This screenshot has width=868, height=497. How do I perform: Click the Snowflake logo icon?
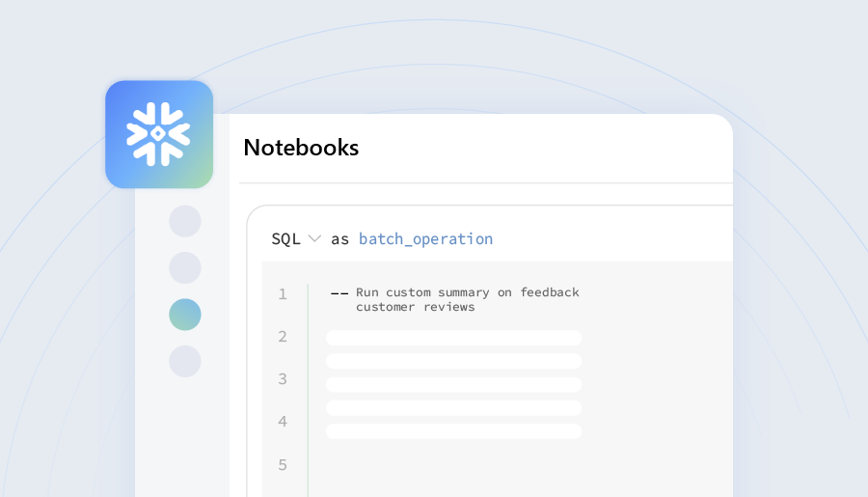[x=159, y=134]
